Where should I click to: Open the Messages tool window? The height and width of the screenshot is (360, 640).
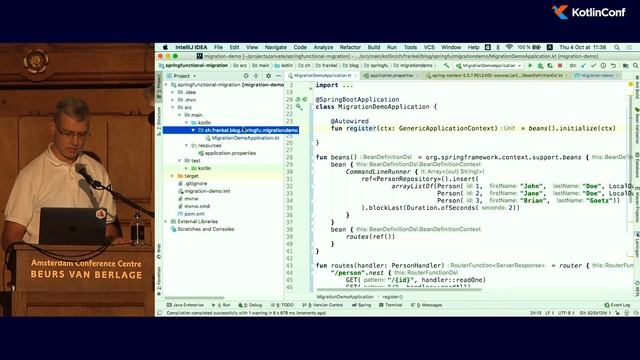(x=427, y=305)
